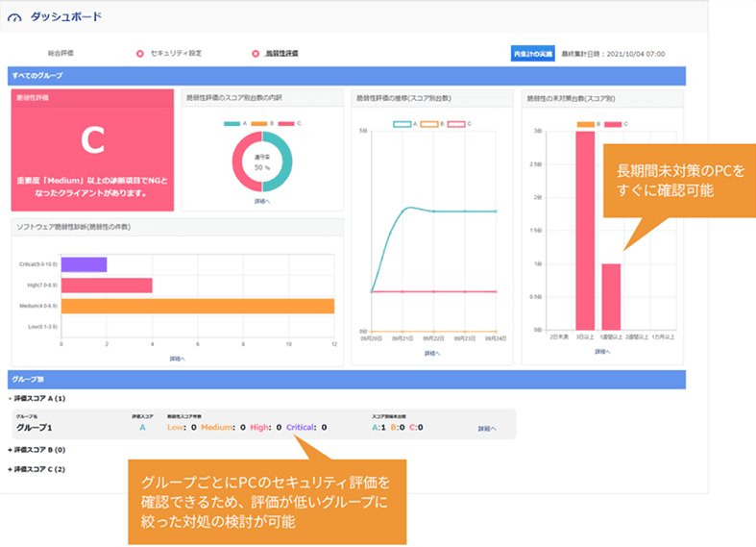Screen dimensions: 756x547
Task: Click the Critical: 0 count in グループ1
Action: coord(306,427)
